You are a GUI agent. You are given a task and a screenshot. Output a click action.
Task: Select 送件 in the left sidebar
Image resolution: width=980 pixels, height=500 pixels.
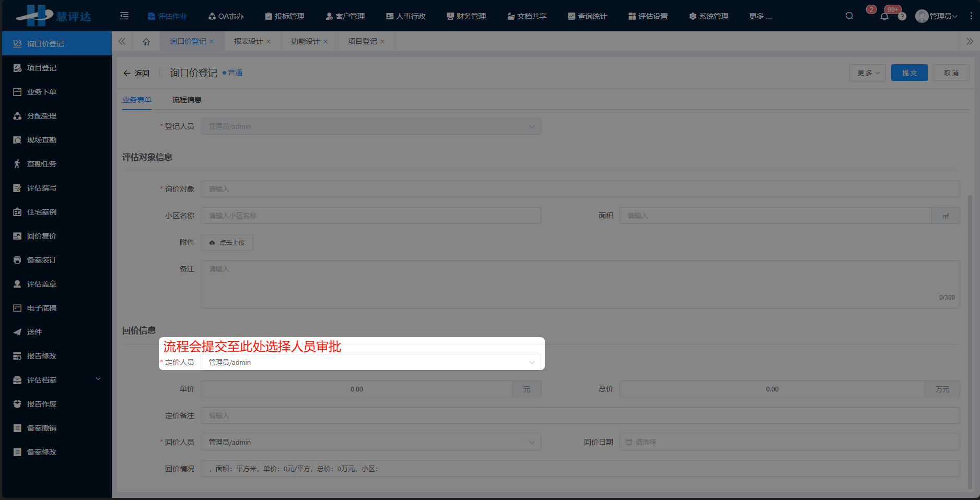click(34, 331)
